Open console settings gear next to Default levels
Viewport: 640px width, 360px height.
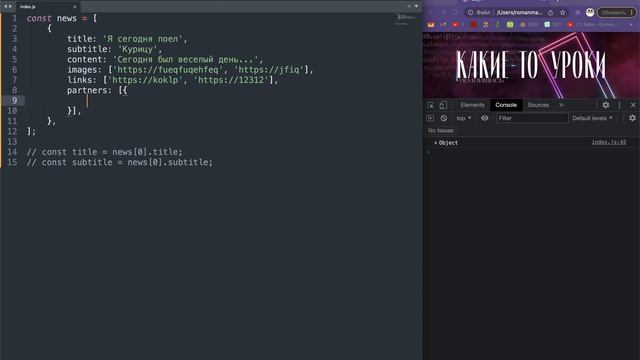(x=632, y=118)
